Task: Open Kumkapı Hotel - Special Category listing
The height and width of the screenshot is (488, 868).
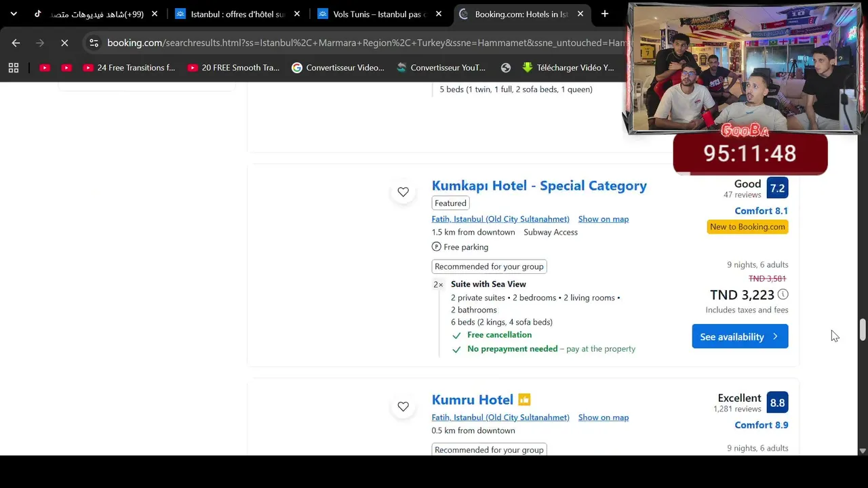Action: pos(539,186)
